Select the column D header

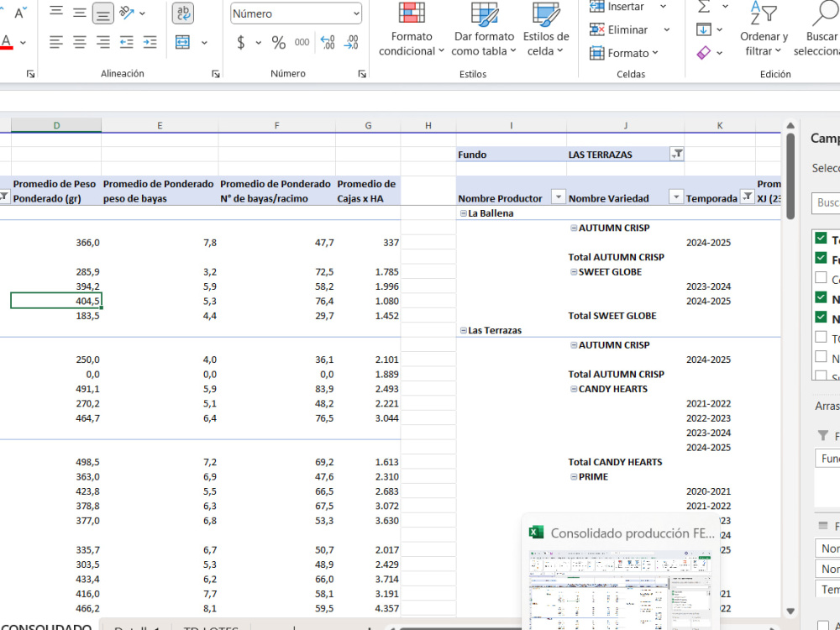point(56,125)
